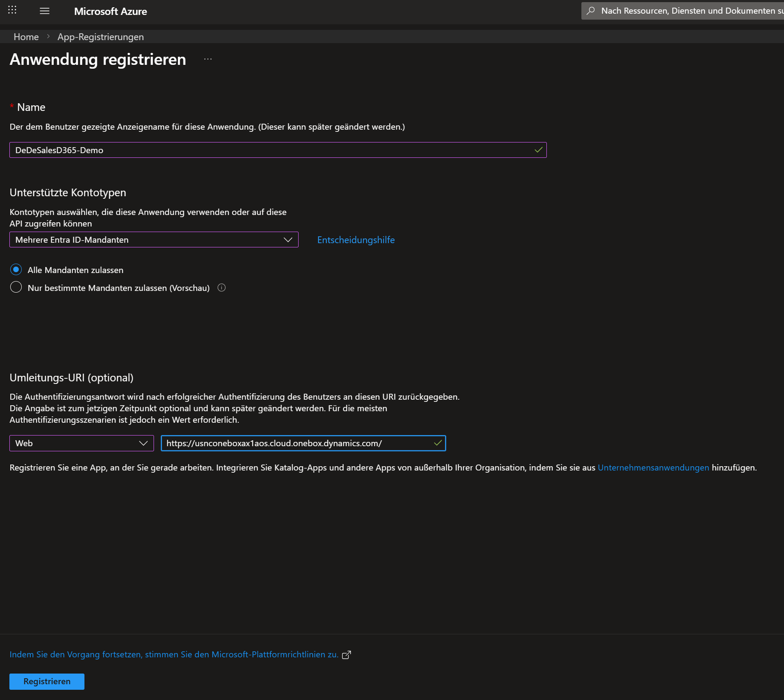Image resolution: width=784 pixels, height=700 pixels.
Task: Focus the application Name input field
Action: (278, 150)
